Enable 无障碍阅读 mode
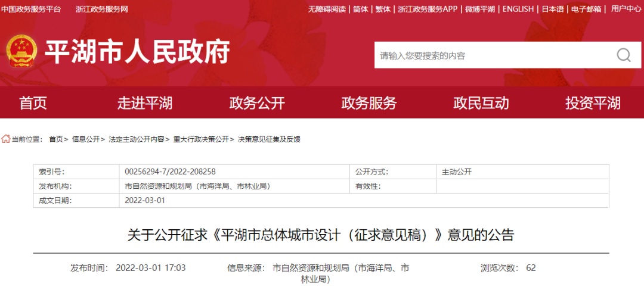Viewport: 644px width, 290px height. 327,9
